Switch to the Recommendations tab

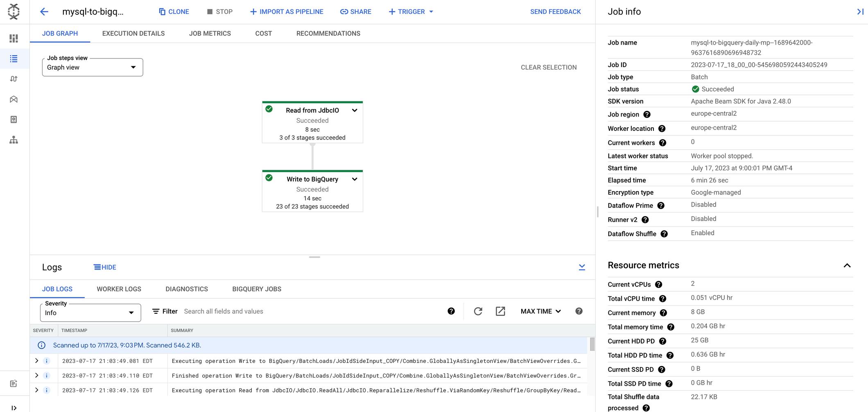pyautogui.click(x=328, y=34)
